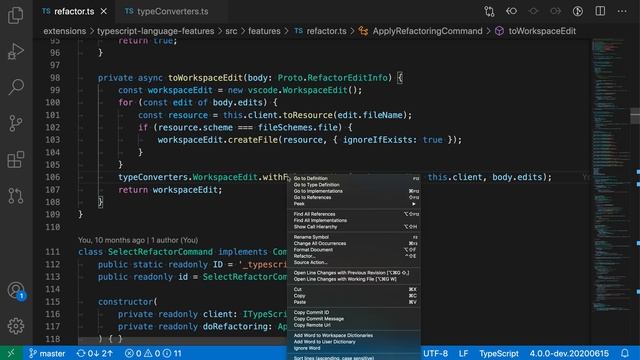Choose Go to Definition from context menu
This screenshot has width=640, height=360.
point(354,178)
